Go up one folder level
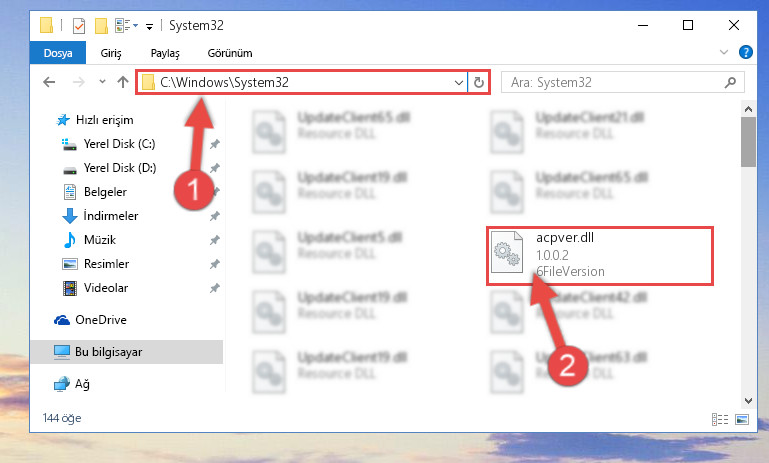 pos(123,82)
